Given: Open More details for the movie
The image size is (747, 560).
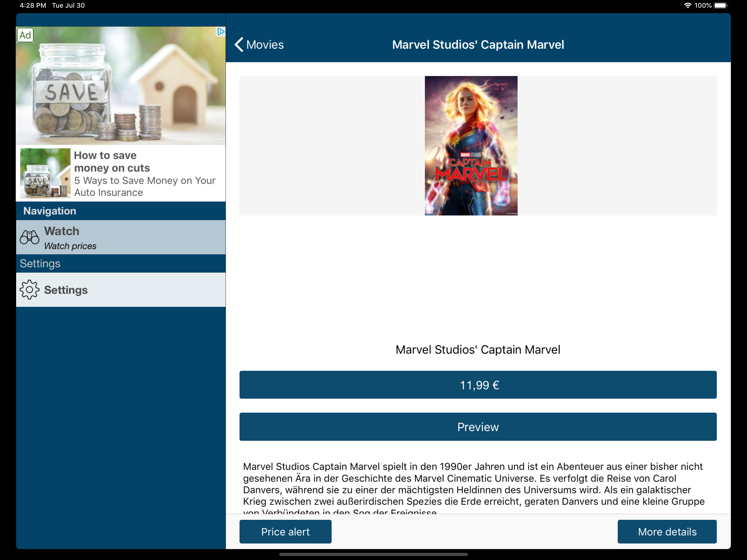Looking at the screenshot, I should point(667,532).
